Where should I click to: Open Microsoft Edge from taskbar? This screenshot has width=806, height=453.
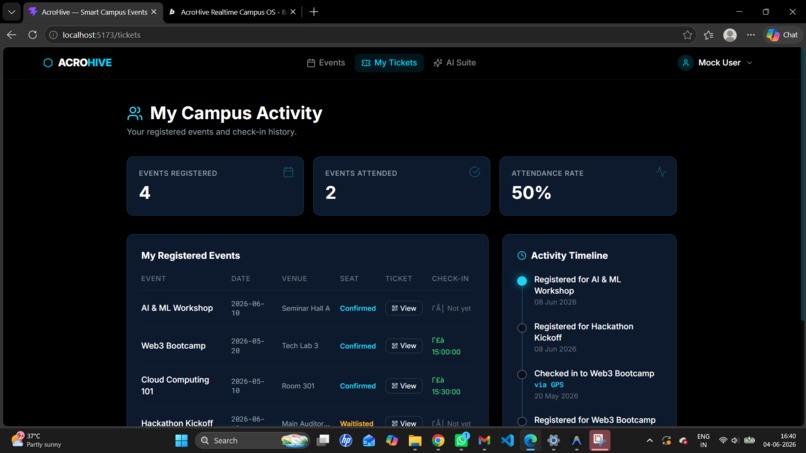point(530,441)
